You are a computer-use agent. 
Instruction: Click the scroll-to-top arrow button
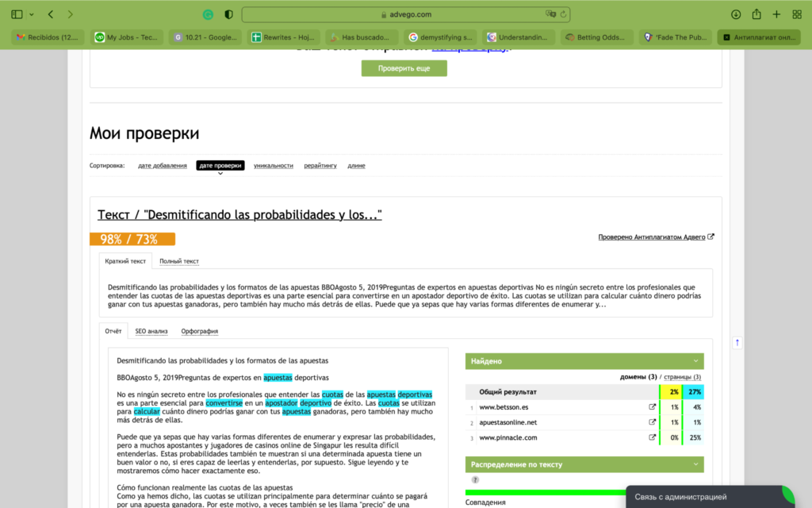(737, 343)
